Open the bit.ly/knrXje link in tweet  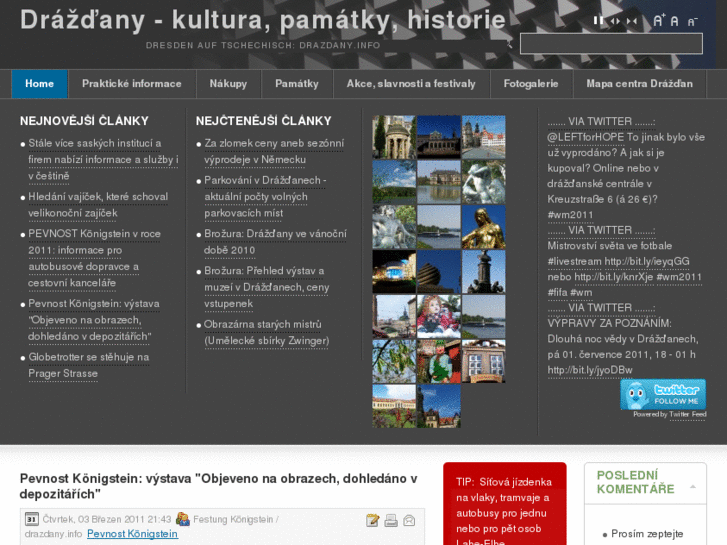(613, 277)
